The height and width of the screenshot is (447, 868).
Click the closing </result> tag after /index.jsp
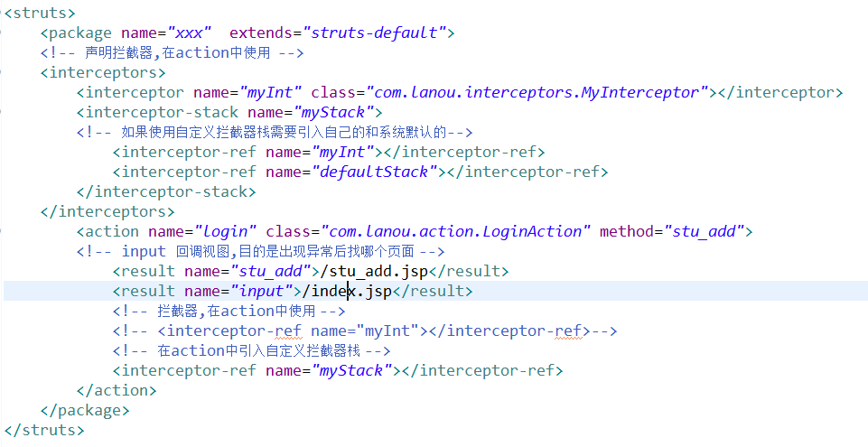(433, 291)
